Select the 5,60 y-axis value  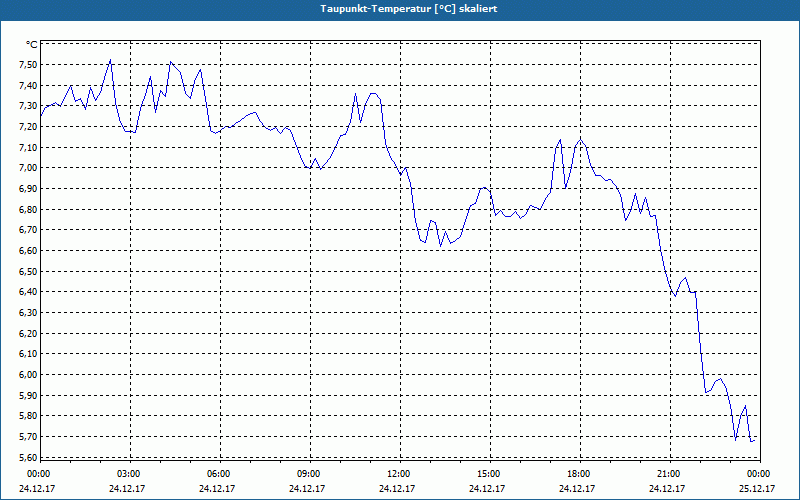tap(28, 457)
